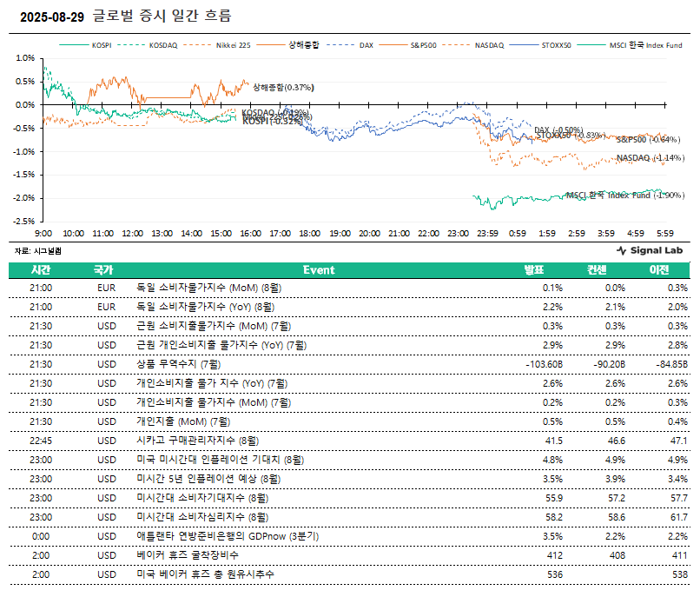Select the 상해종합 legend entry
The image size is (700, 597).
click(288, 45)
